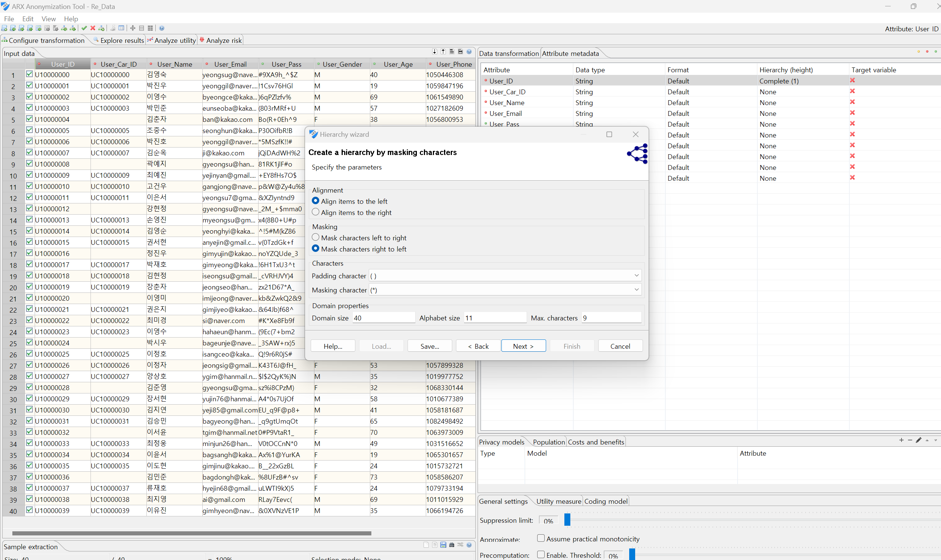Open the Edit menu
The height and width of the screenshot is (560, 941).
click(x=28, y=19)
